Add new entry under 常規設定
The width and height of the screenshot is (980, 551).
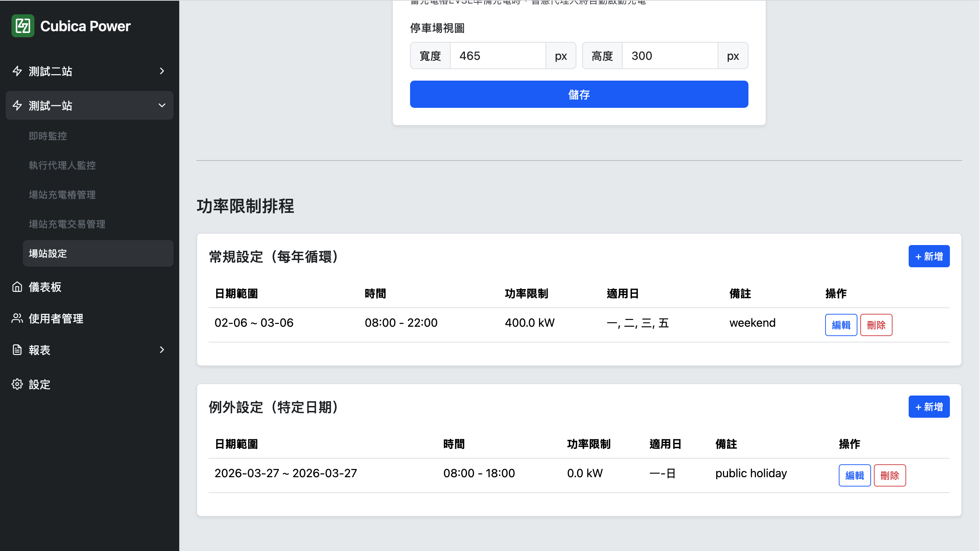pyautogui.click(x=929, y=256)
